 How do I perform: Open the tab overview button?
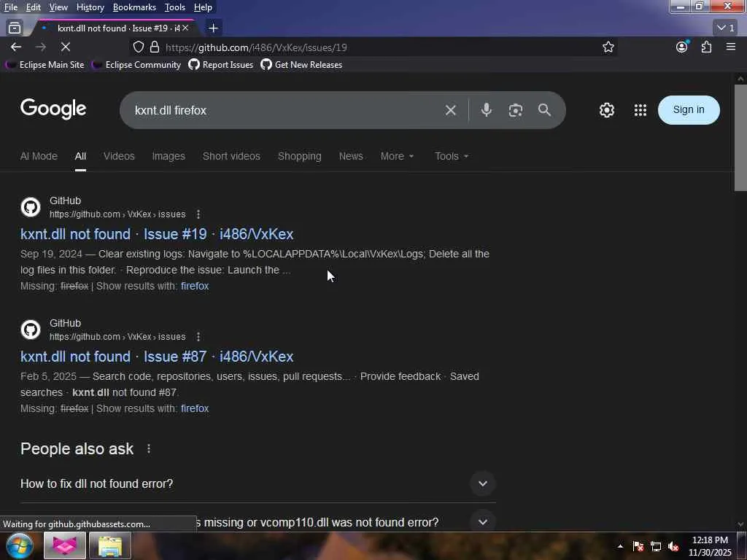pyautogui.click(x=15, y=28)
